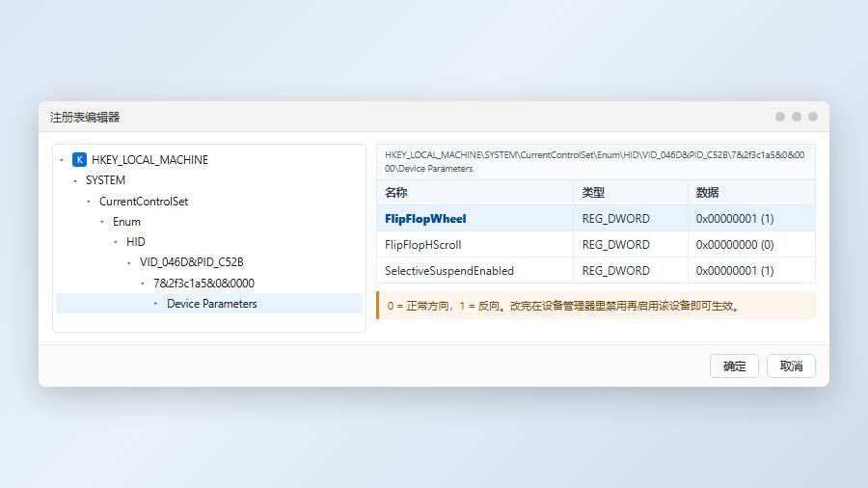The height and width of the screenshot is (488, 868).
Task: Click the 注册表编辑器 window title
Action: [x=85, y=118]
